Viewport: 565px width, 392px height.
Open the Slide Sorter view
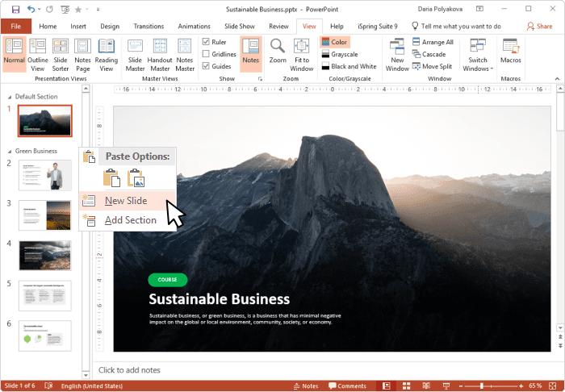(x=61, y=55)
